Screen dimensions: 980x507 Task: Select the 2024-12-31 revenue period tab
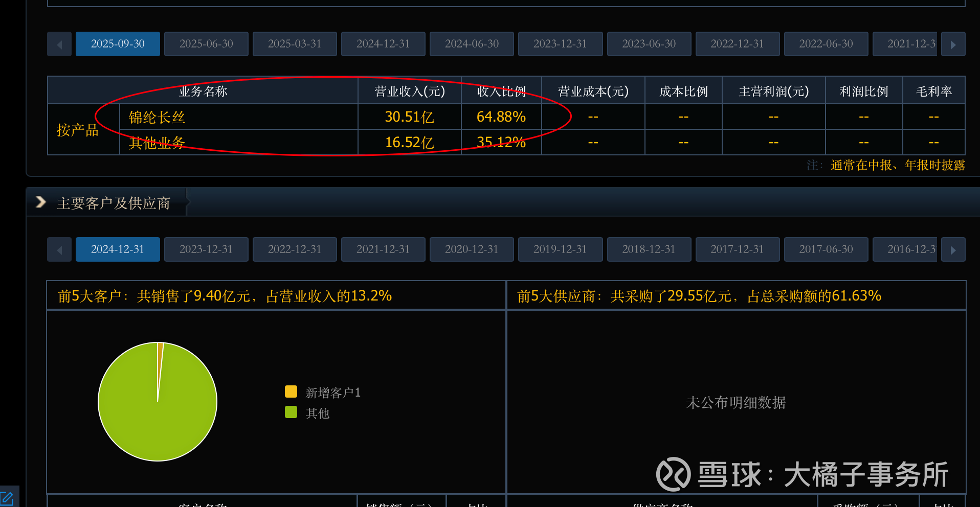click(x=383, y=44)
